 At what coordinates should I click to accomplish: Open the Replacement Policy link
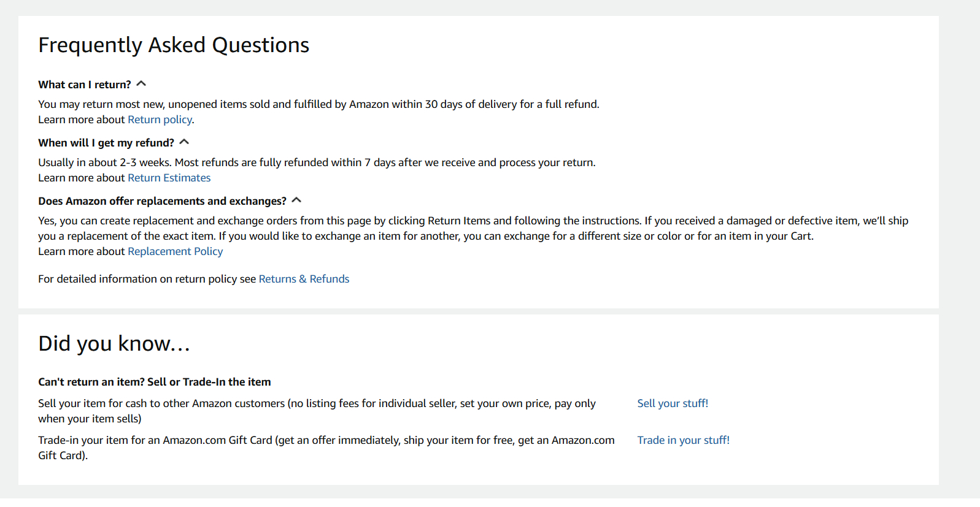(x=175, y=251)
